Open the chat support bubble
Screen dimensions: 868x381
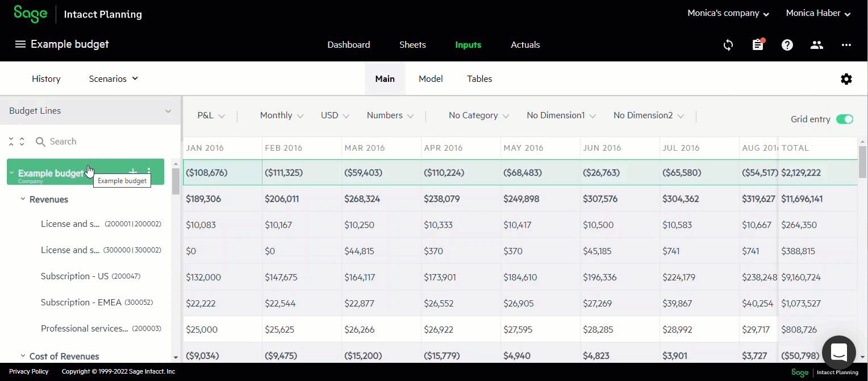point(839,352)
